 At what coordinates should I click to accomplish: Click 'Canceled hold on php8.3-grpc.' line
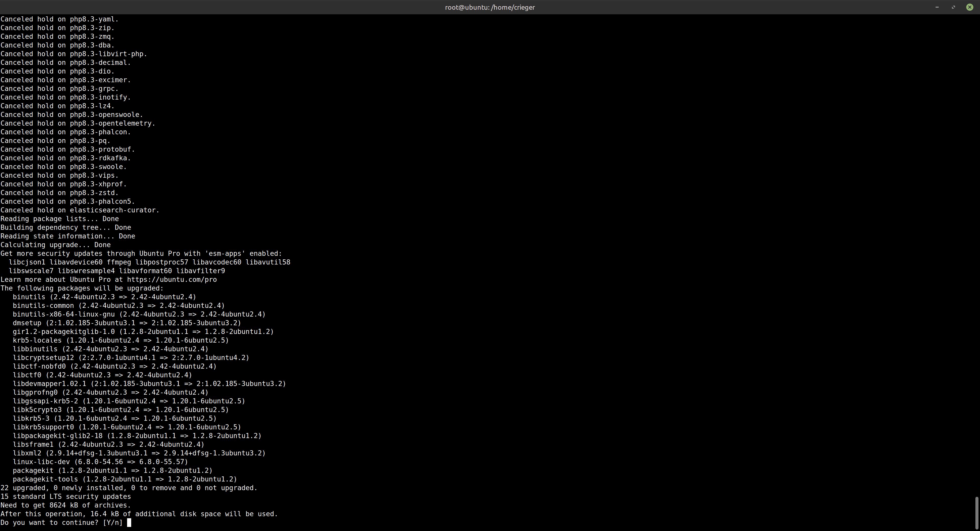[60, 89]
